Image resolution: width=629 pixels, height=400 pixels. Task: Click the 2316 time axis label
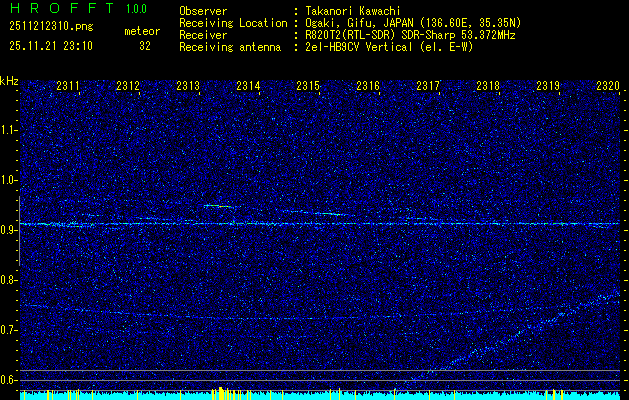[368, 85]
